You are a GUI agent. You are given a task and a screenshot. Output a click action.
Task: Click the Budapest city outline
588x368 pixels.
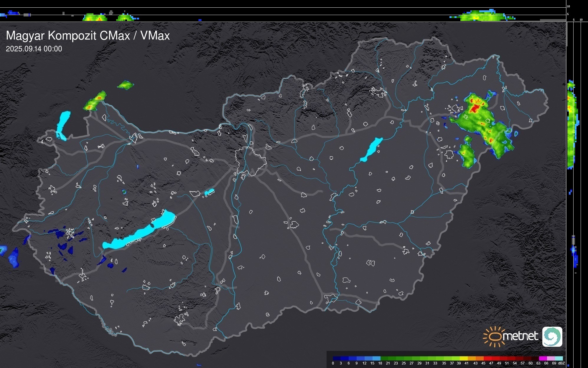pyautogui.click(x=251, y=161)
